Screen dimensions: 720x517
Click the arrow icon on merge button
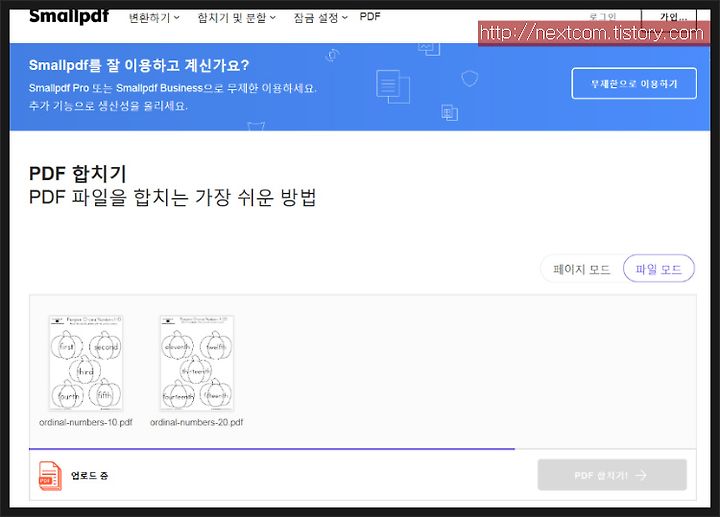[641, 475]
